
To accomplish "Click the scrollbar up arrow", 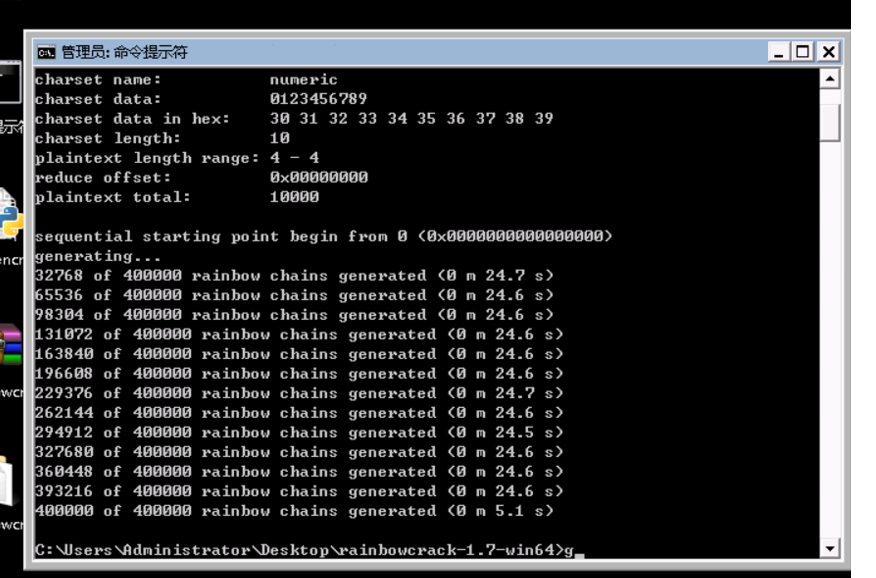I will (830, 79).
